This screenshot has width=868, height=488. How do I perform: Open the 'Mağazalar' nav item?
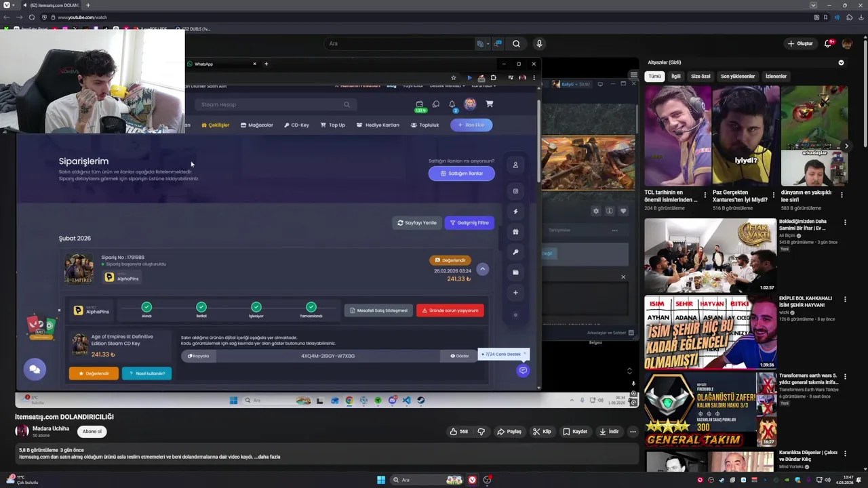click(x=256, y=125)
